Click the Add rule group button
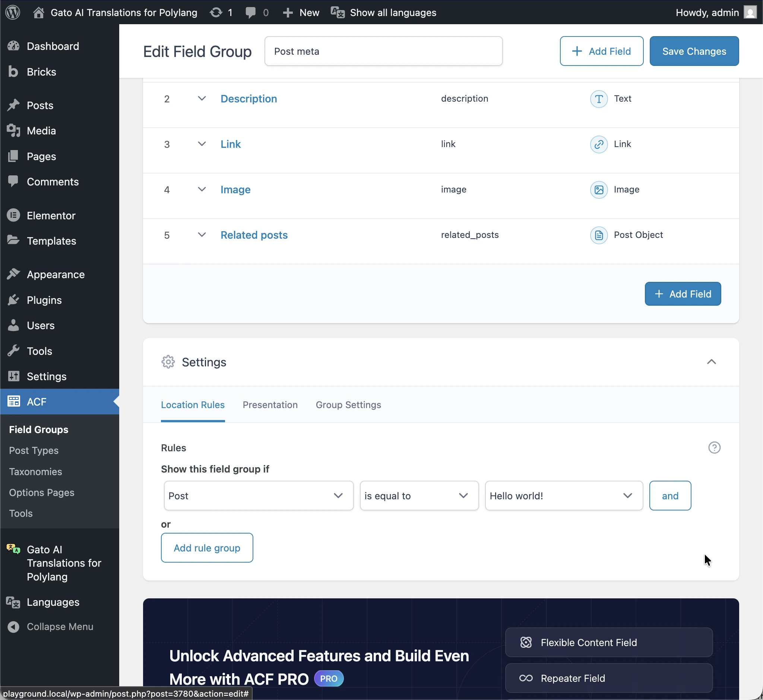Viewport: 763px width, 700px height. click(x=206, y=548)
